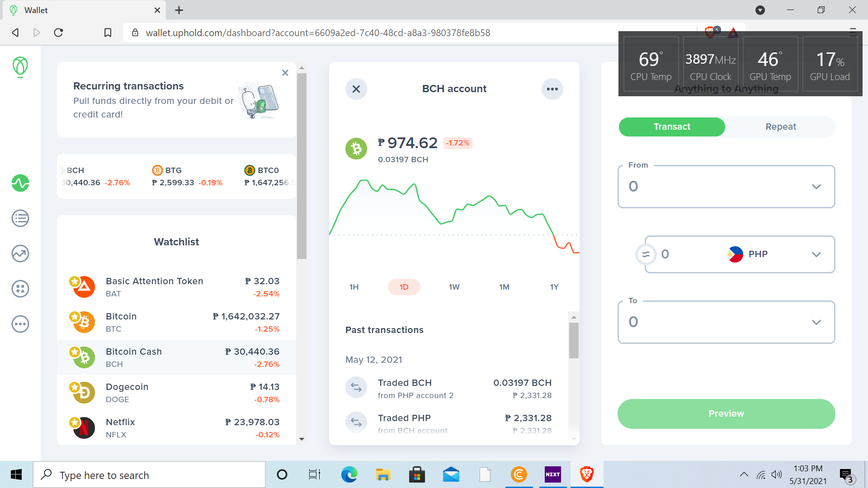868x488 pixels.
Task: Open Microsoft Edge from taskbar
Action: coord(349,474)
